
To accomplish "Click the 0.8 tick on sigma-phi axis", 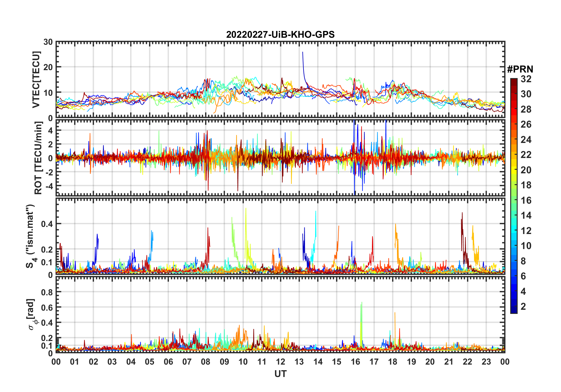I will (47, 292).
